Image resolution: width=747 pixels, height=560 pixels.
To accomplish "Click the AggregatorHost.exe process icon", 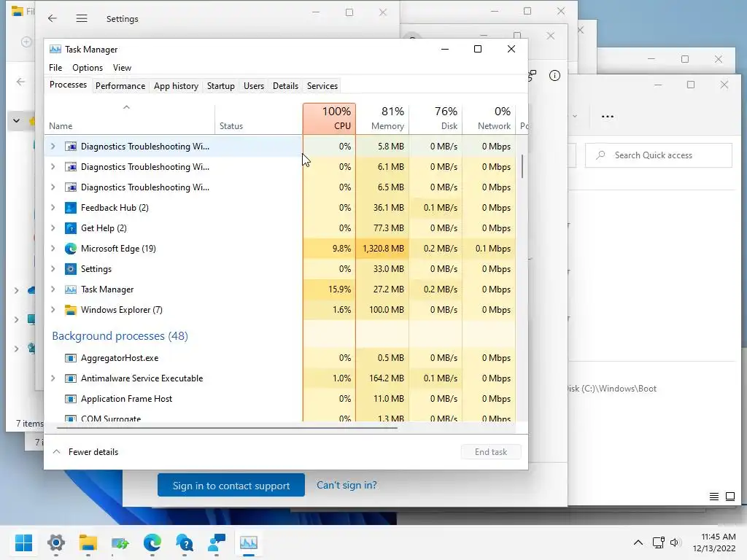I will 71,358.
